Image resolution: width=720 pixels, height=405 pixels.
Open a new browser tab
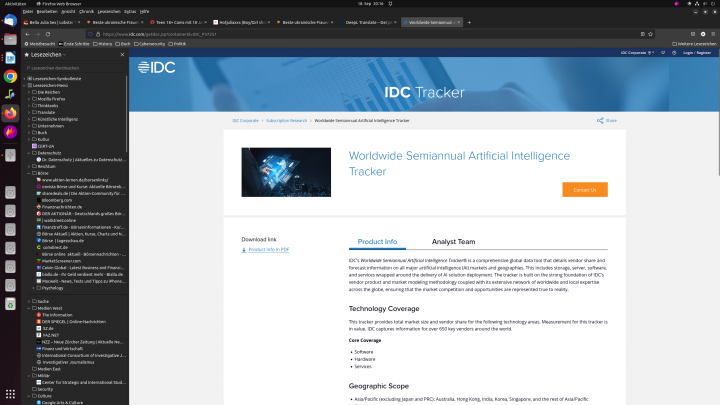point(469,22)
